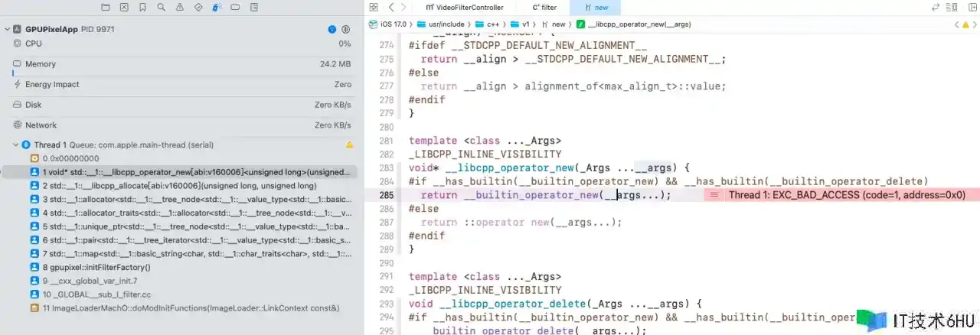Open the Breakpoint navigator
Viewport: 980px width, 335px height.
[234, 8]
